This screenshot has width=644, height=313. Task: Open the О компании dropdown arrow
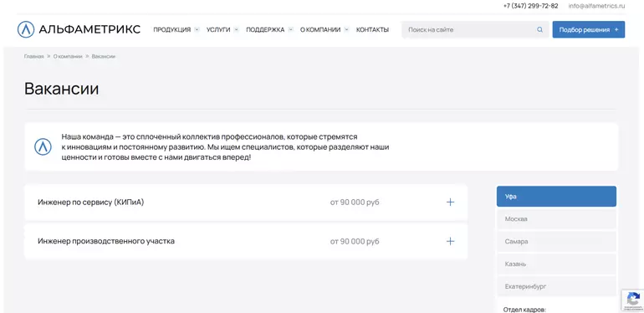click(x=346, y=29)
